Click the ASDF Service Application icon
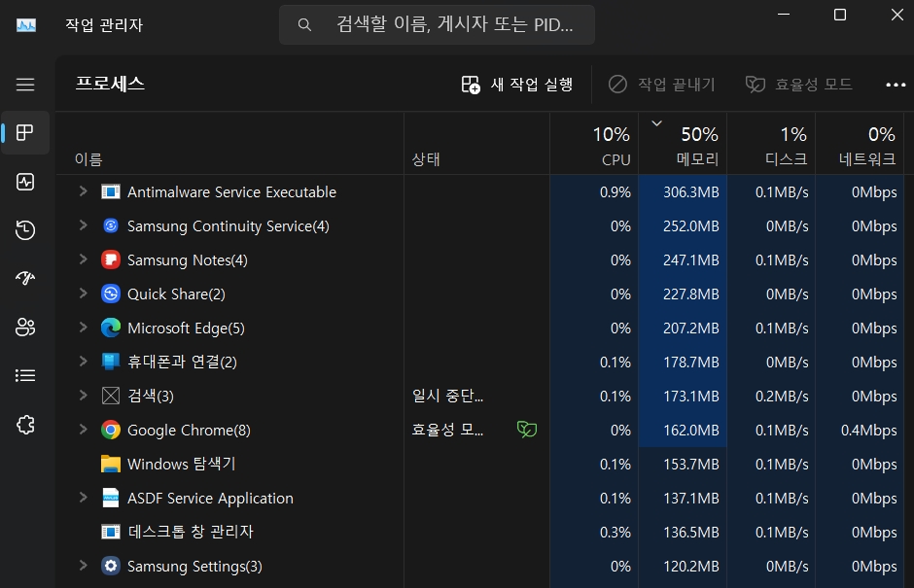Image resolution: width=914 pixels, height=588 pixels. 111,498
